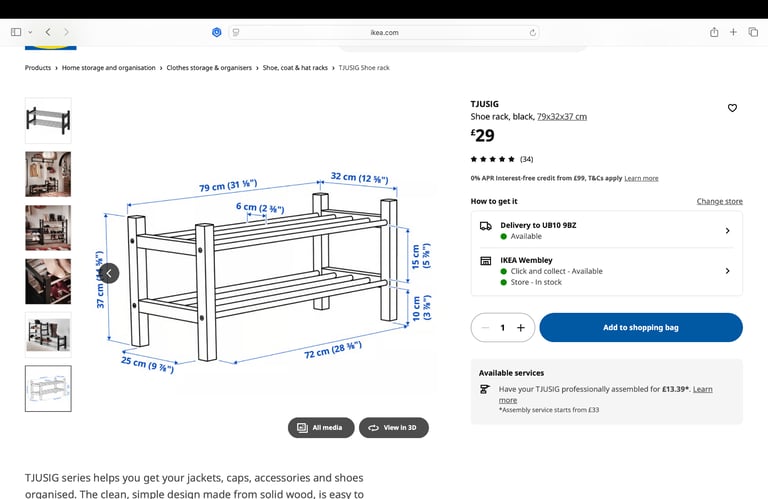Click the TJUSIG product title
Screen dimensions: 768x499
484,104
